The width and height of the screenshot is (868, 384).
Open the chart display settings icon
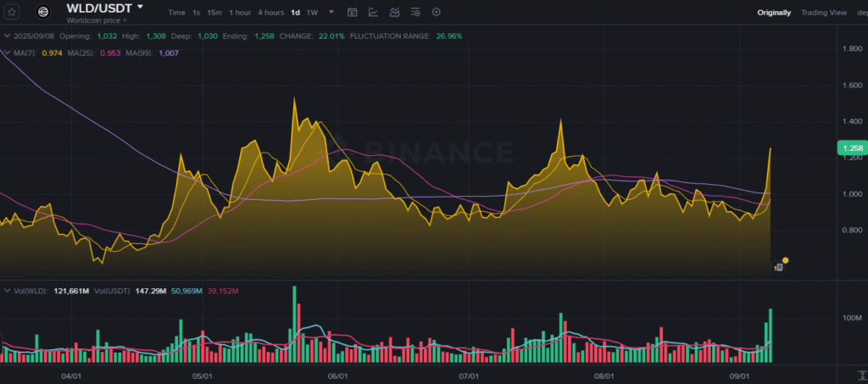[x=415, y=13]
